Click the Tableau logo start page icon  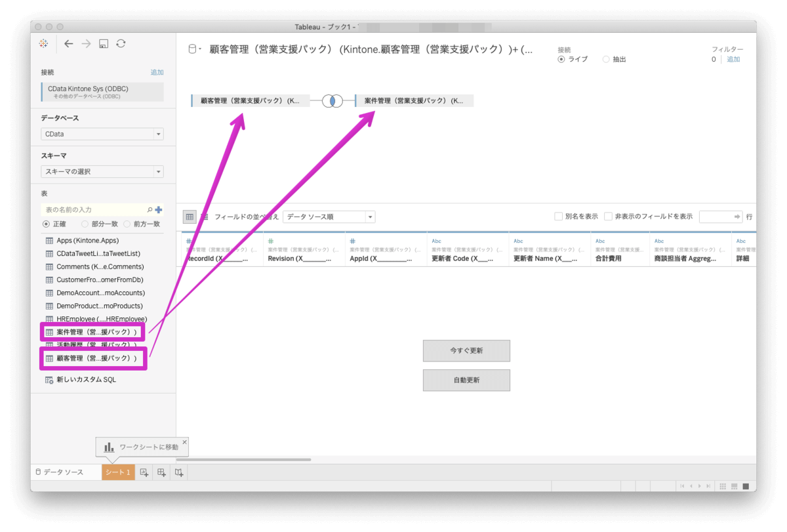[44, 44]
